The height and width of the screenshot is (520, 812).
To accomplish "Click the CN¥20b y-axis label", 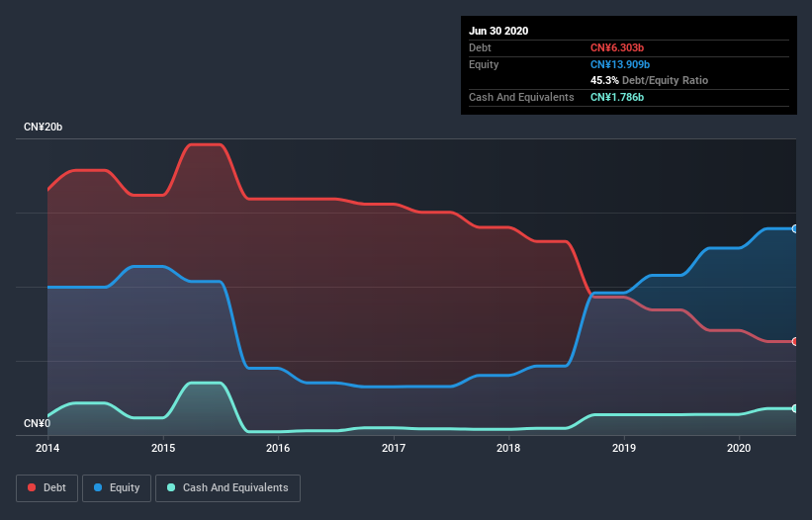I will tap(43, 127).
